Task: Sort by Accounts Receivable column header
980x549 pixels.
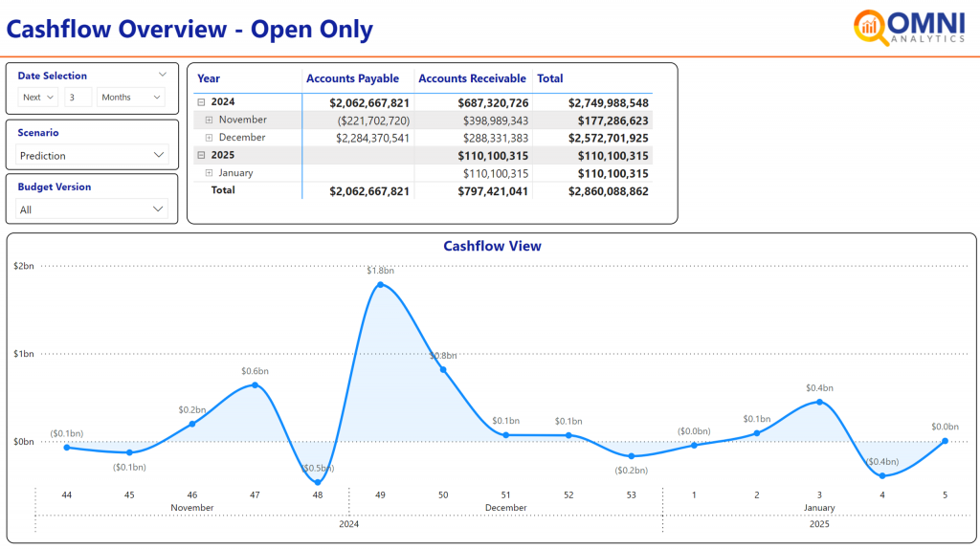Action: tap(472, 79)
